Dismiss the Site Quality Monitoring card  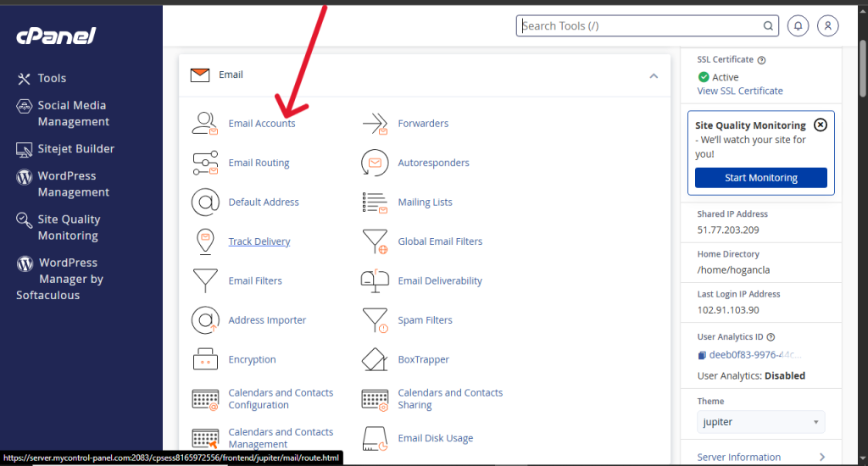tap(821, 125)
